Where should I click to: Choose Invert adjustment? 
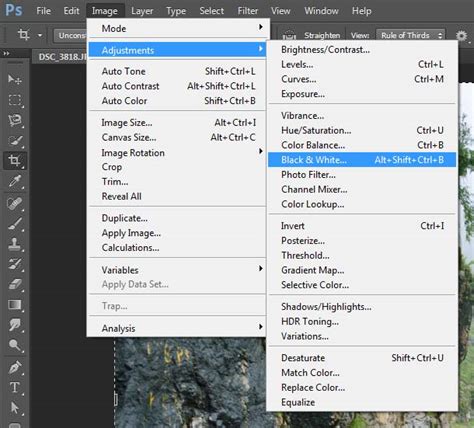[x=362, y=226]
